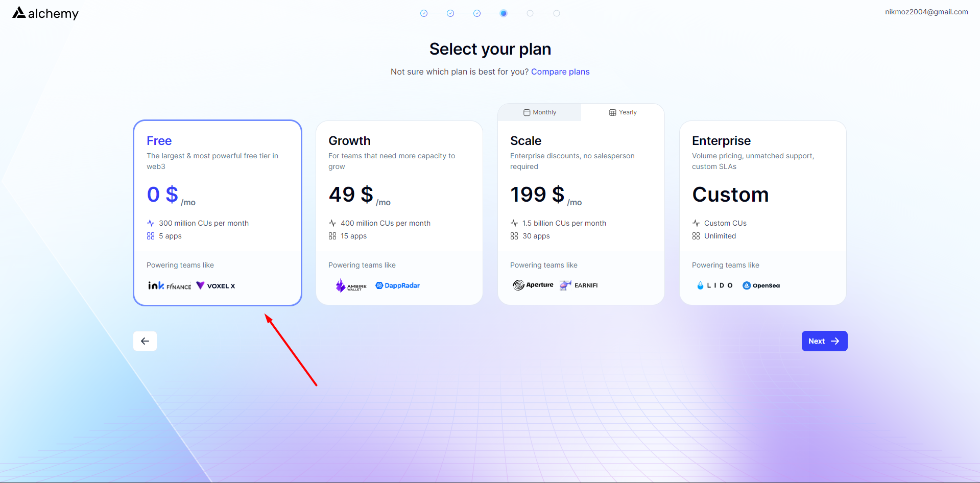Switch billing to Yearly
The height and width of the screenshot is (483, 980).
pyautogui.click(x=623, y=112)
